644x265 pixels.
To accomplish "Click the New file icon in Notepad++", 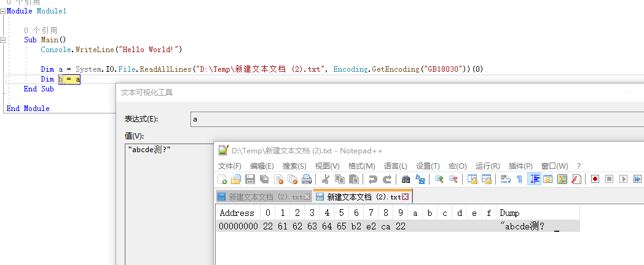I will point(222,179).
